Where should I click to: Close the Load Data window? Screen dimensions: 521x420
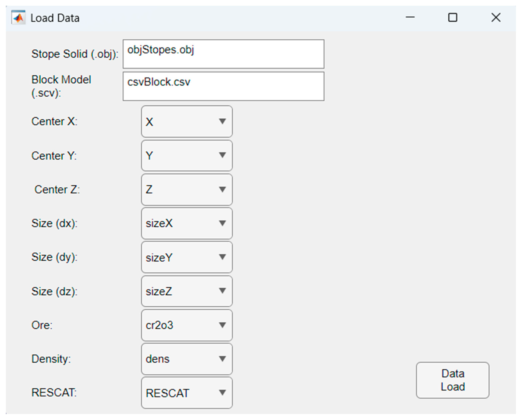click(x=496, y=17)
